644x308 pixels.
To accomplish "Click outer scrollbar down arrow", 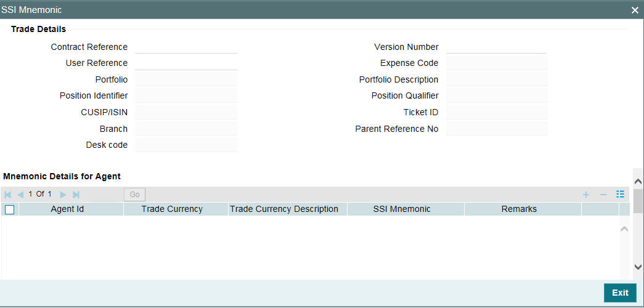I will (x=638, y=267).
